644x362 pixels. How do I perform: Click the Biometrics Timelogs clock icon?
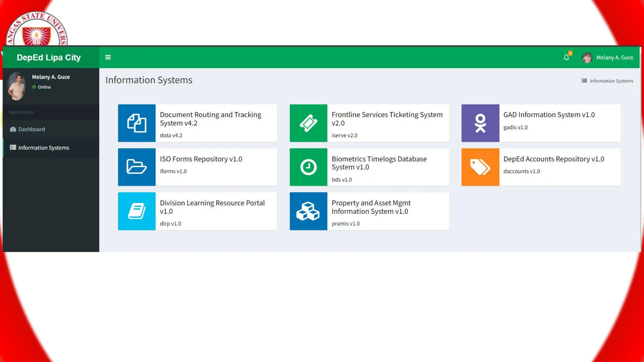pyautogui.click(x=308, y=167)
